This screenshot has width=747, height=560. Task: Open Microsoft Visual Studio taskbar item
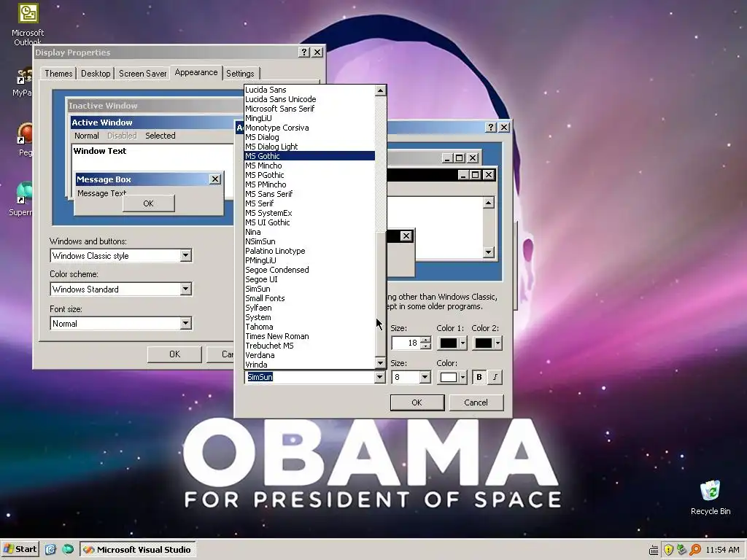[137, 550]
